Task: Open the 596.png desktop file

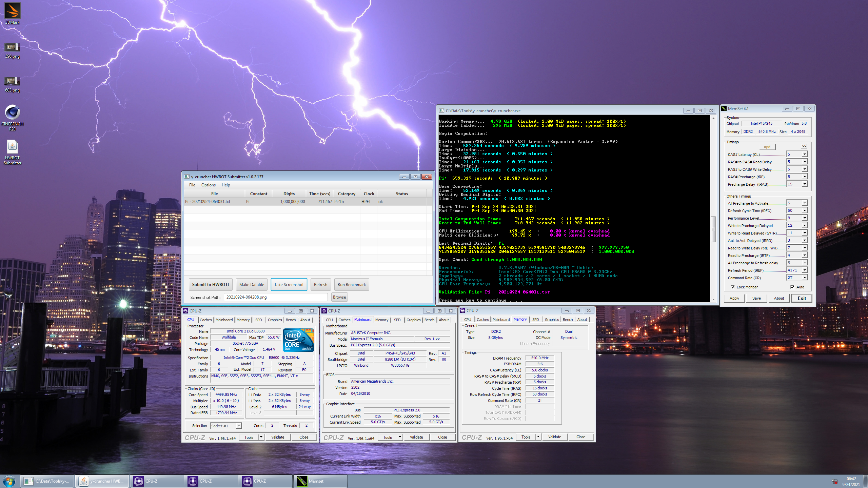Action: pyautogui.click(x=12, y=50)
